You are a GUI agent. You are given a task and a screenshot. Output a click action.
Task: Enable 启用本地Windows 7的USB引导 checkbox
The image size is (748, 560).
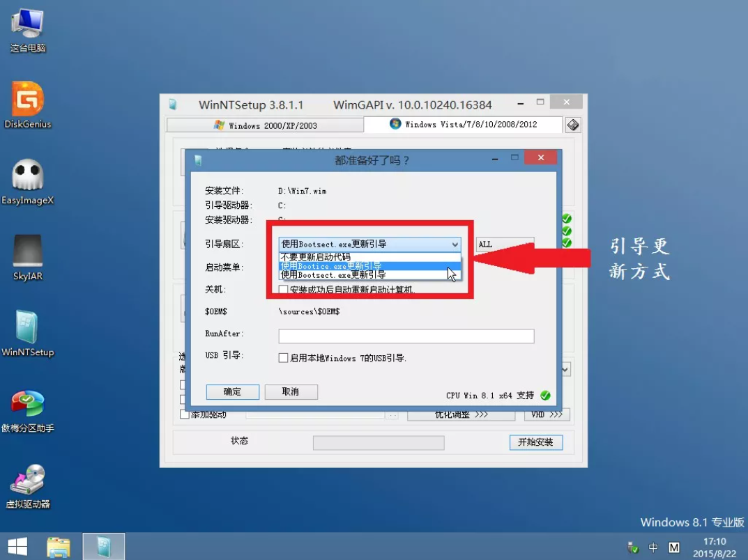click(x=283, y=358)
